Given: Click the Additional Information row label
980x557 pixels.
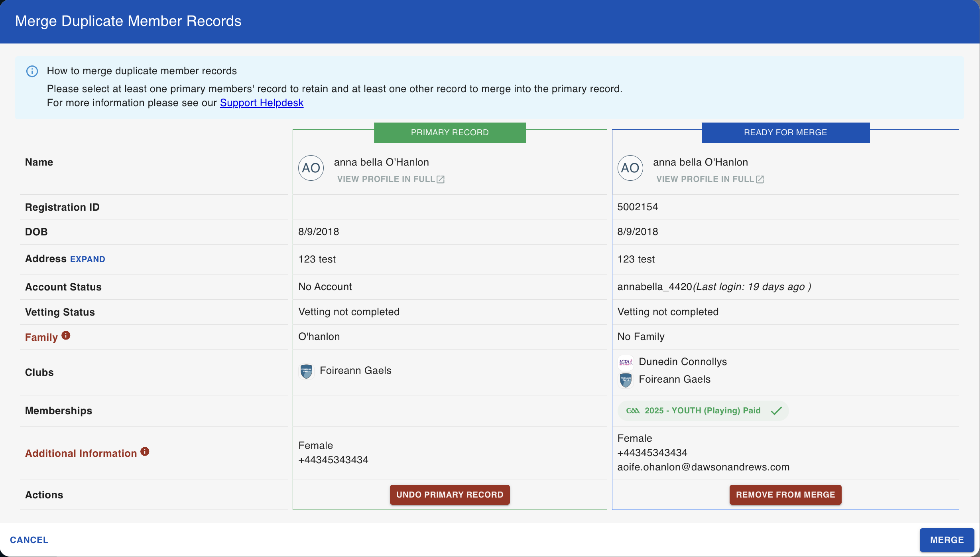Looking at the screenshot, I should (81, 454).
